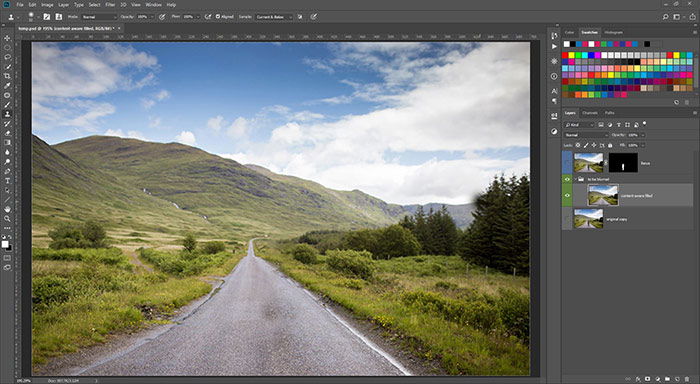Image resolution: width=700 pixels, height=384 pixels.
Task: Toggle the Aligned checkbox in options bar
Action: click(218, 17)
